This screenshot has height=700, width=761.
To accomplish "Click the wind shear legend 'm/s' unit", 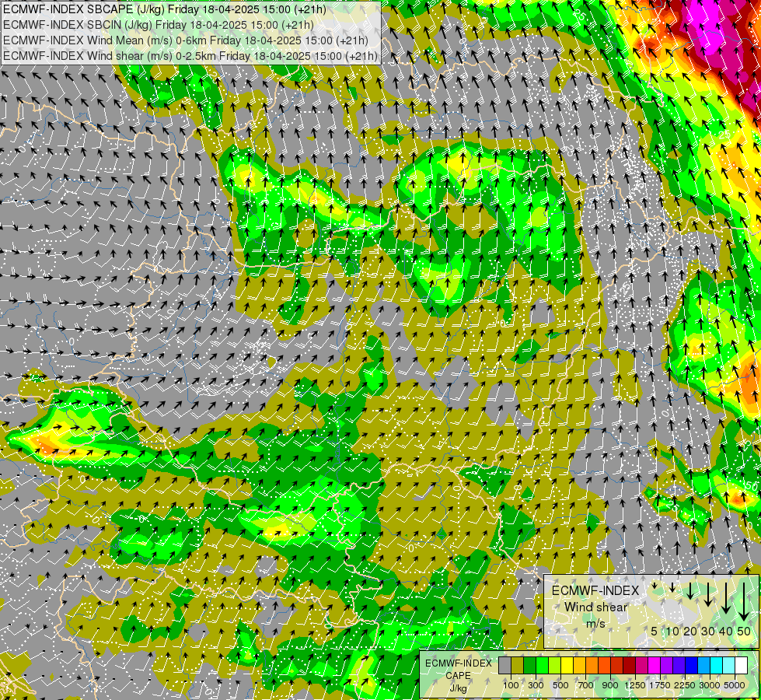I will coord(595,623).
